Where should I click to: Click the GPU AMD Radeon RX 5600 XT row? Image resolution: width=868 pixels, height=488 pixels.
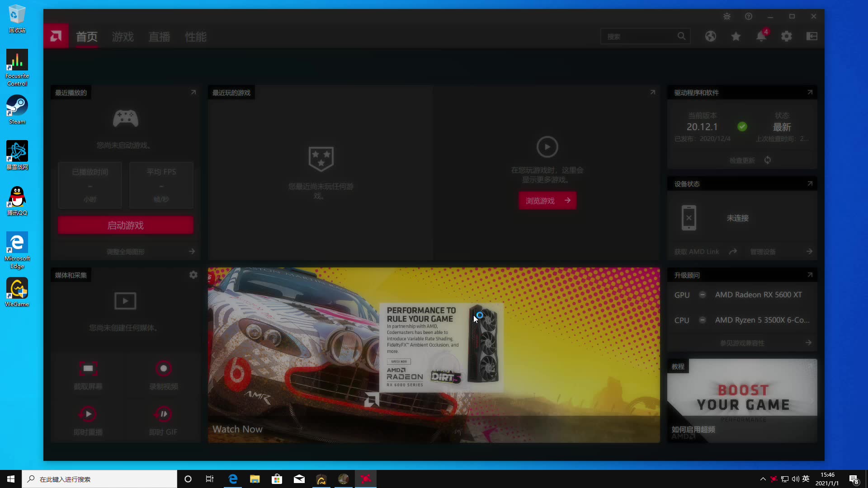[x=742, y=295]
